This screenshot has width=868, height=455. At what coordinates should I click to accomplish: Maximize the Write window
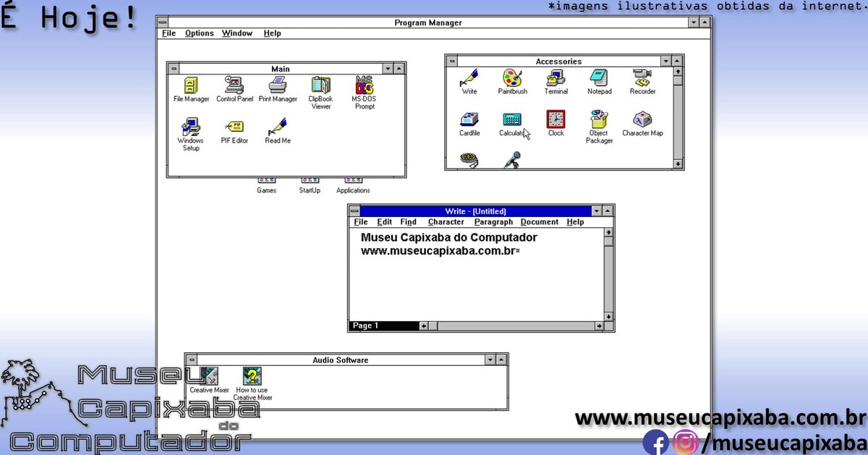coord(608,211)
